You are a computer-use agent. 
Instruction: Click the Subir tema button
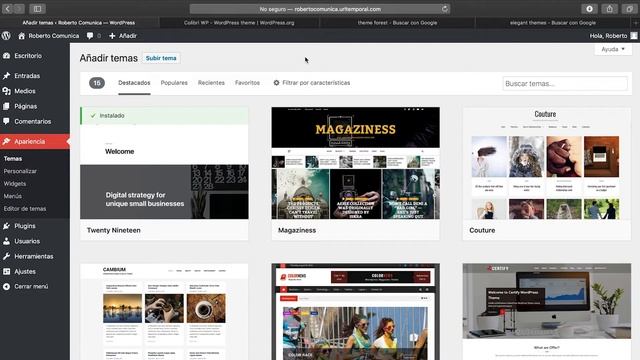point(161,58)
